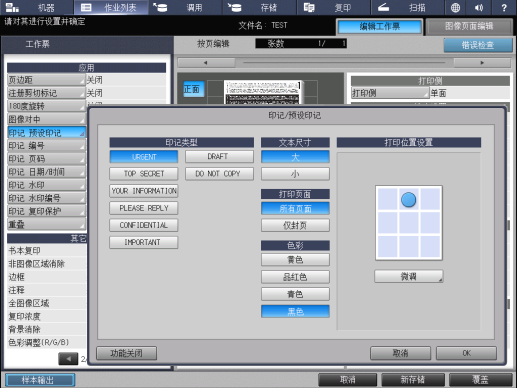Image resolution: width=517 pixels, height=388 pixels.
Task: Select the DRAFT stamp type
Action: click(219, 156)
